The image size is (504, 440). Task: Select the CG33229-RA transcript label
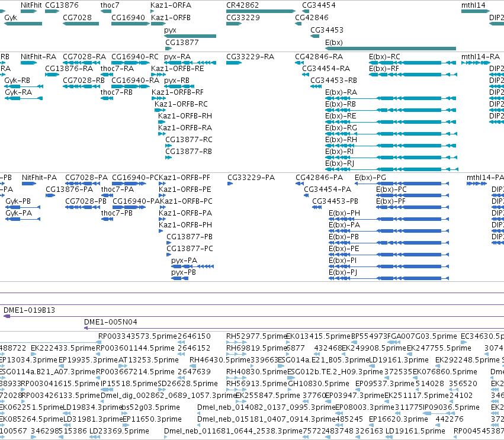click(250, 57)
